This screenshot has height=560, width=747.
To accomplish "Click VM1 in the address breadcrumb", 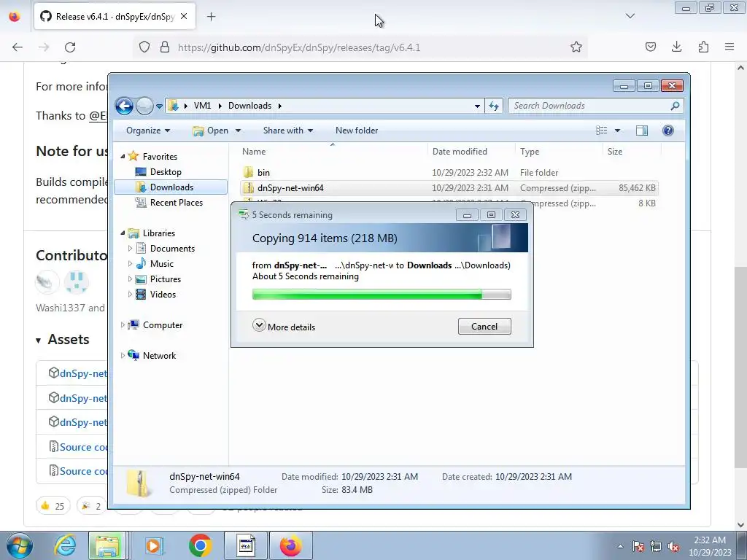I will [x=202, y=106].
